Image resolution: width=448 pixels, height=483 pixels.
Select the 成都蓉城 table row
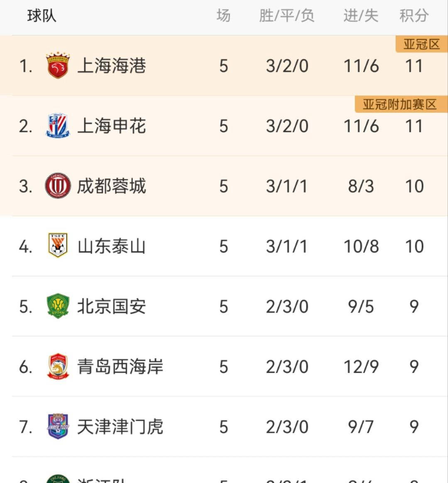(224, 186)
